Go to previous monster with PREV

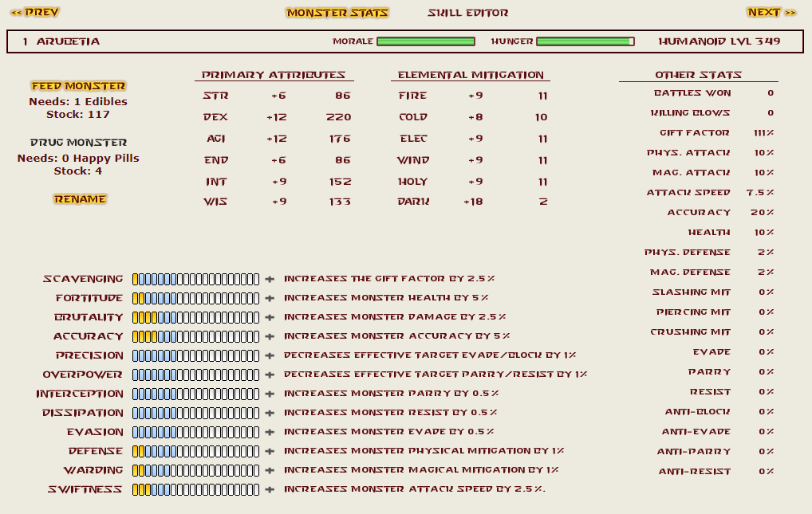pyautogui.click(x=35, y=12)
